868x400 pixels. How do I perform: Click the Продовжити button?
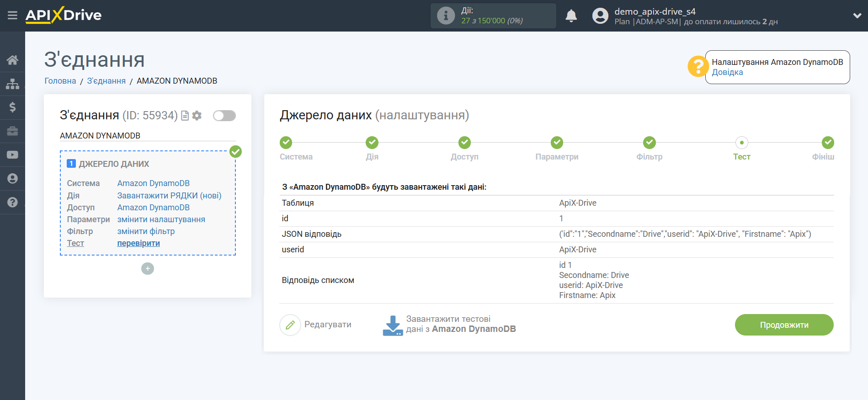click(x=783, y=325)
